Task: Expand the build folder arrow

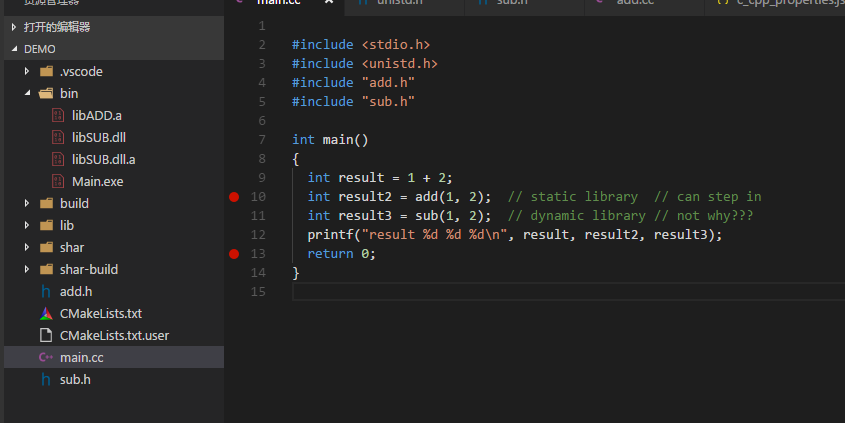Action: tap(26, 203)
